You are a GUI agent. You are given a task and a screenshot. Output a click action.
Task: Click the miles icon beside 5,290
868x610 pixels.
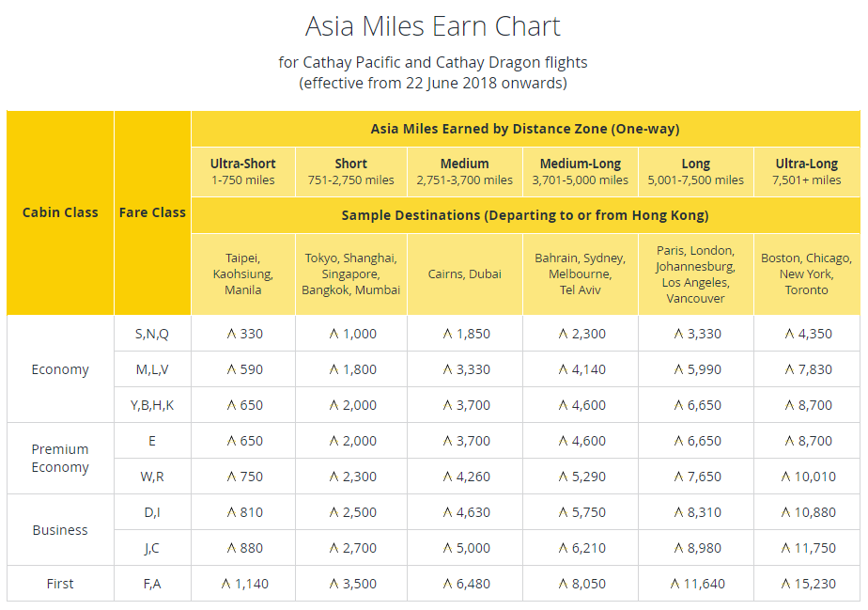tap(563, 477)
